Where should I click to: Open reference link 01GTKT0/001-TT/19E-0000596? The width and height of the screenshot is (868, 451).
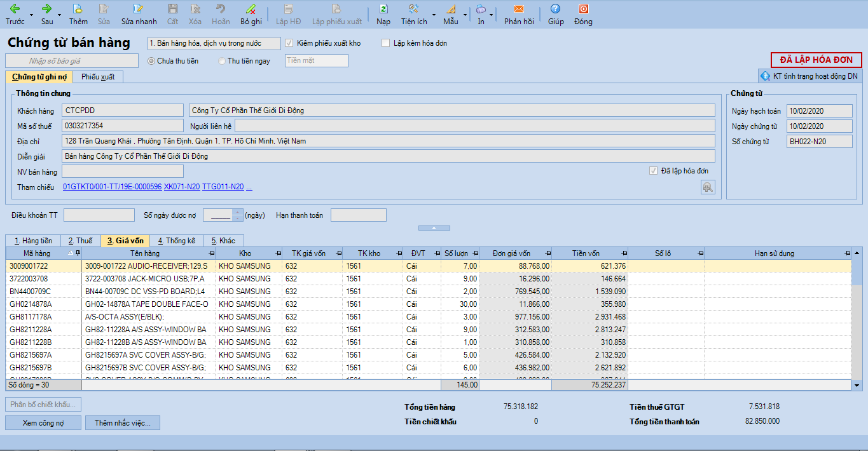pyautogui.click(x=113, y=187)
